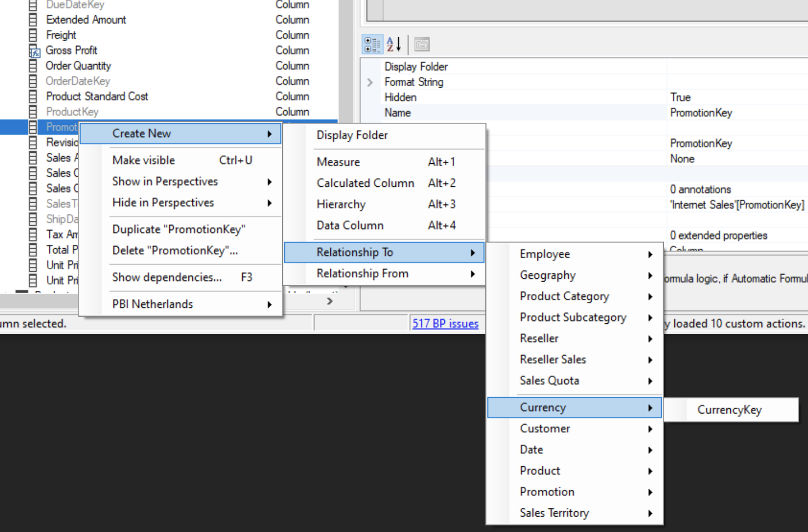Open the Create New submenu

(141, 133)
